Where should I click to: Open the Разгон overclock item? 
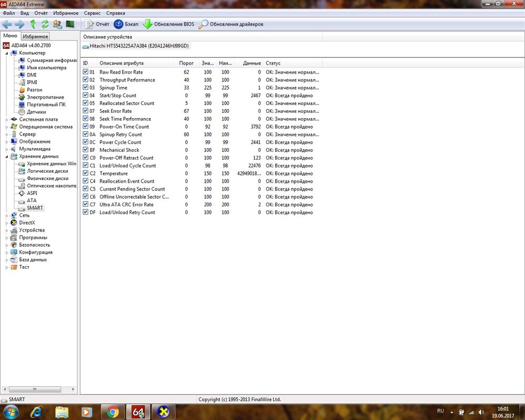pos(35,90)
